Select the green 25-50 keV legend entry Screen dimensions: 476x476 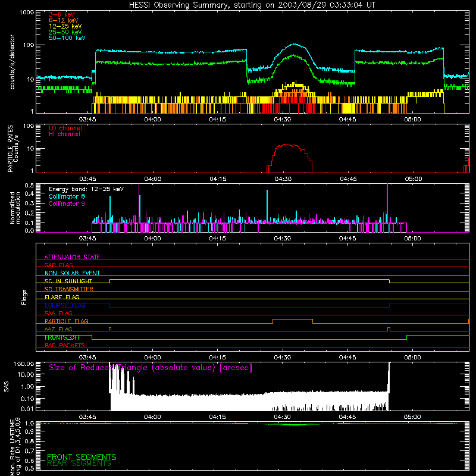[65, 32]
